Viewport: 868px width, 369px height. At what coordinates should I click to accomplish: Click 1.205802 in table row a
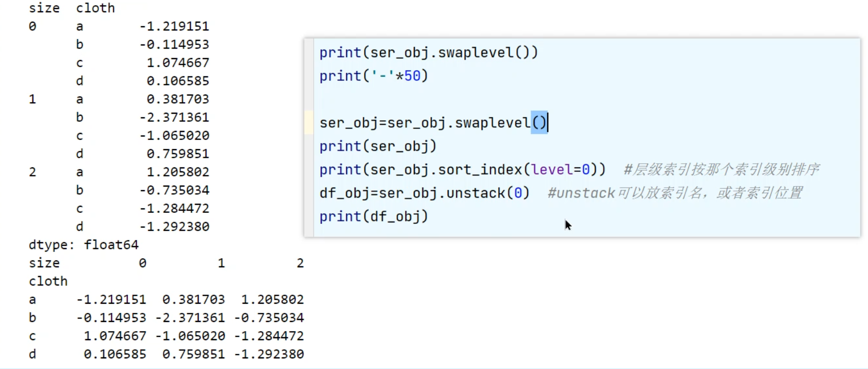click(x=273, y=300)
